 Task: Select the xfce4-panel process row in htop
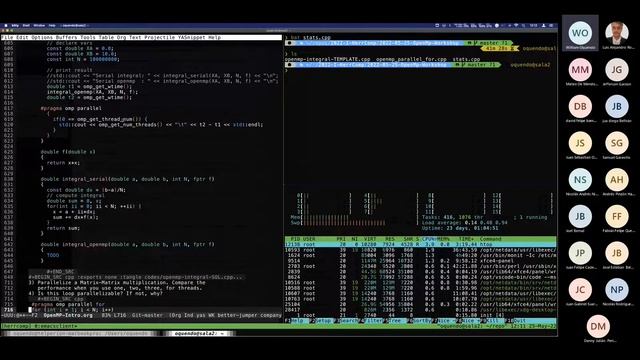pos(420,260)
